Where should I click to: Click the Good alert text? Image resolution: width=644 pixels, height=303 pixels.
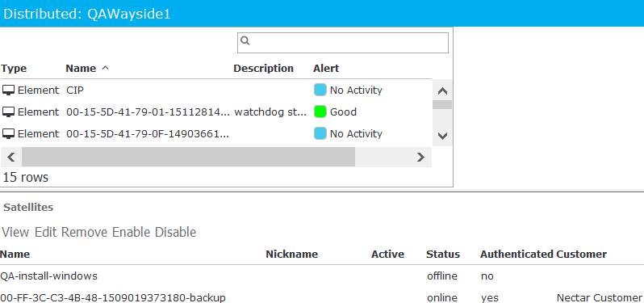tap(343, 112)
